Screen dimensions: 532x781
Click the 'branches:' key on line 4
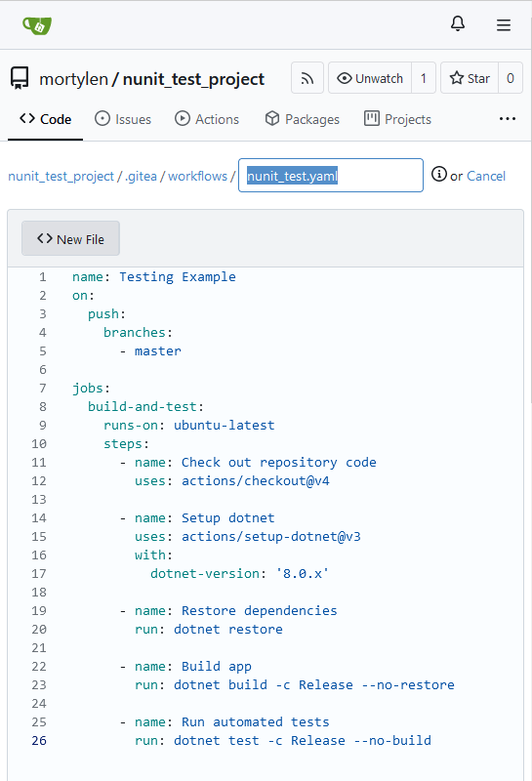138,333
